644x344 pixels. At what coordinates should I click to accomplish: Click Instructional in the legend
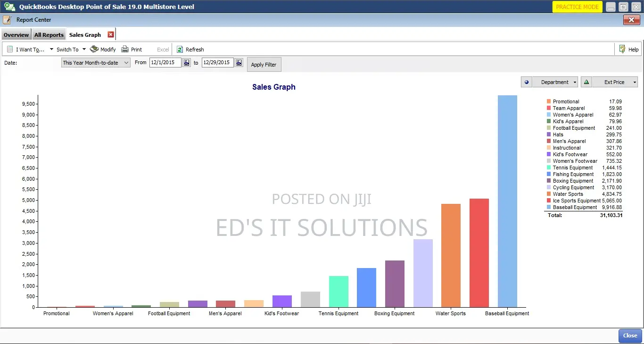point(567,148)
